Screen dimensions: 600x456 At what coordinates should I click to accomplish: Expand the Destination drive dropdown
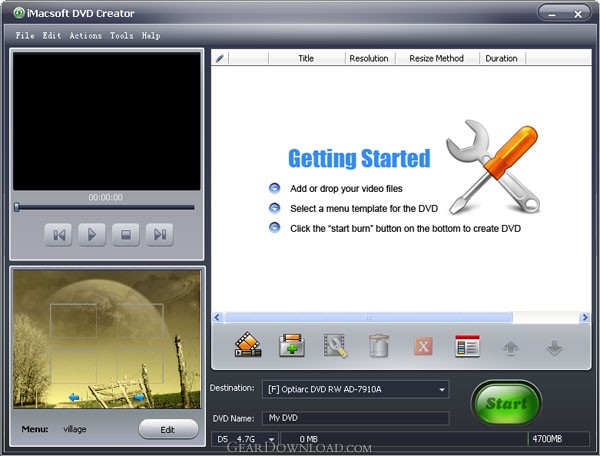click(x=442, y=390)
